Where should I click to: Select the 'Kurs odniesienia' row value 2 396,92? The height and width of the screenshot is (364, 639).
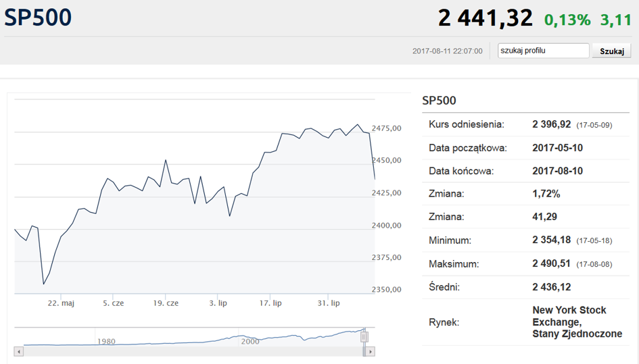pos(552,125)
